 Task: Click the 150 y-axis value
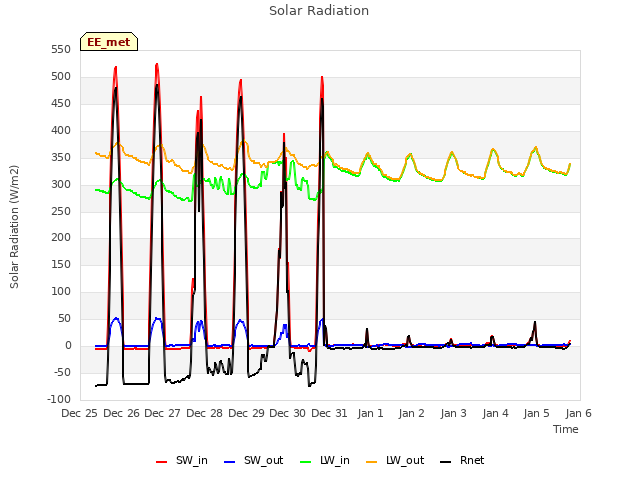coord(61,264)
